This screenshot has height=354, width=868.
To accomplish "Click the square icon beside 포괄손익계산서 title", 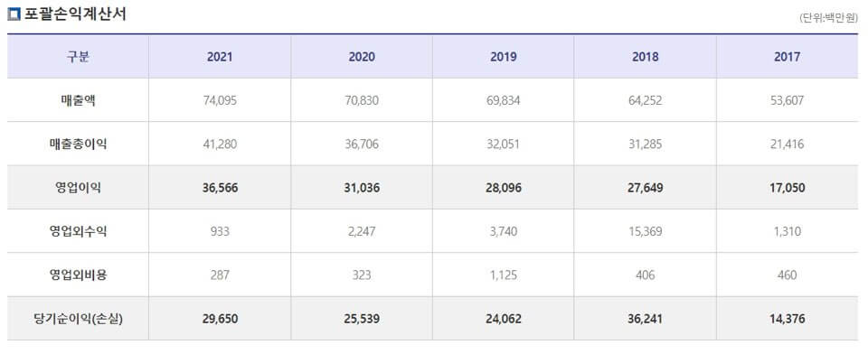I will pos(14,14).
